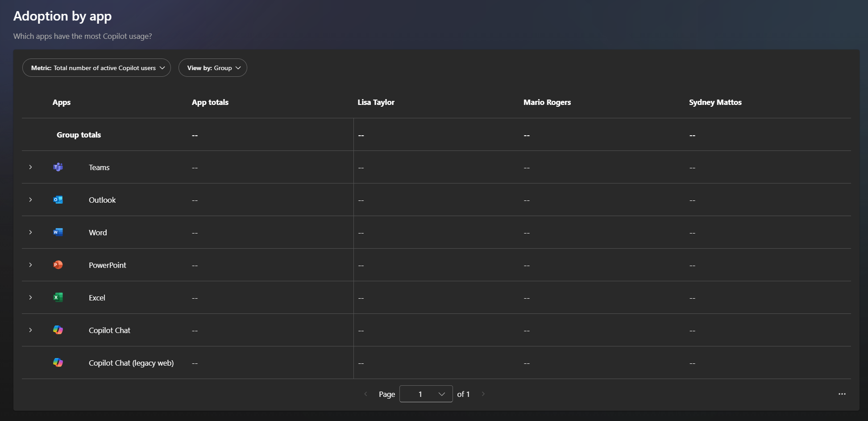This screenshot has height=421, width=868.
Task: Click the Outlook app icon
Action: point(58,200)
